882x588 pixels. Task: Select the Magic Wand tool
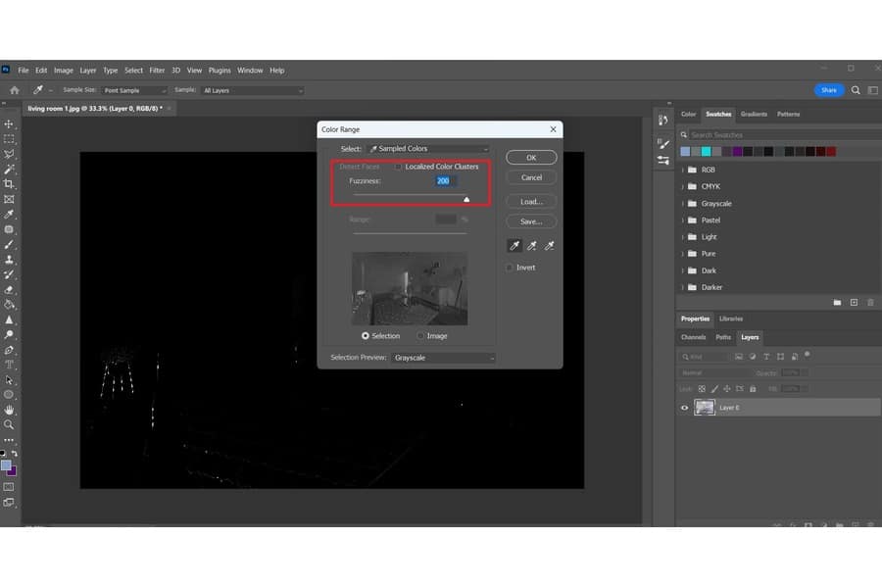[x=9, y=170]
